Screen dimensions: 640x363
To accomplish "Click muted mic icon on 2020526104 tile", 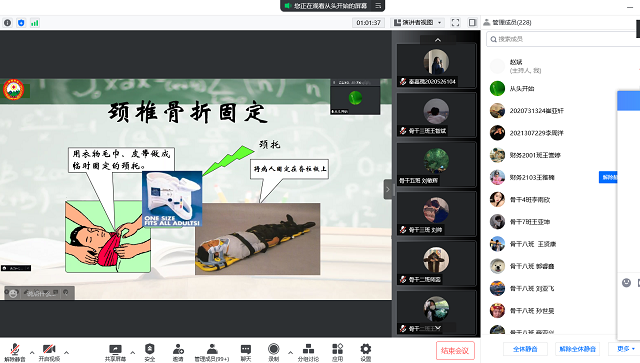I will coord(403,82).
